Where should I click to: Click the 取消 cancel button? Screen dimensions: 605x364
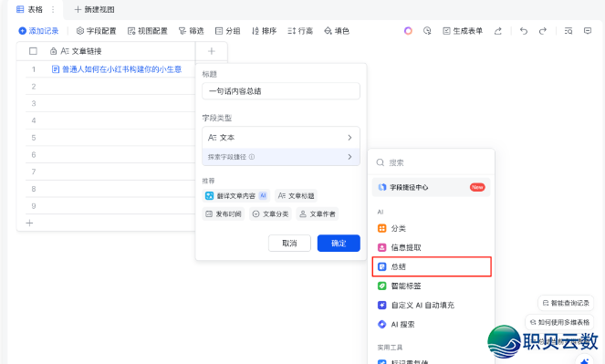(289, 243)
